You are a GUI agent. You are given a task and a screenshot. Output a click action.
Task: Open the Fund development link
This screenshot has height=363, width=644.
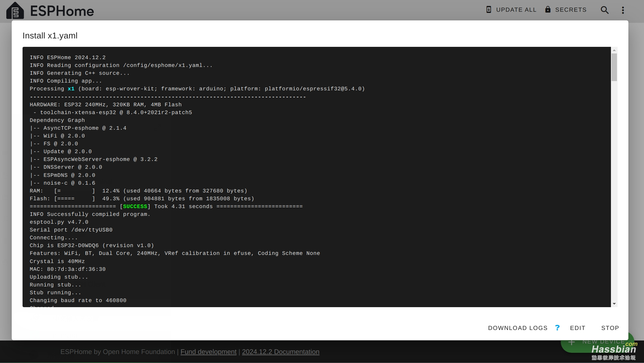coord(209,352)
